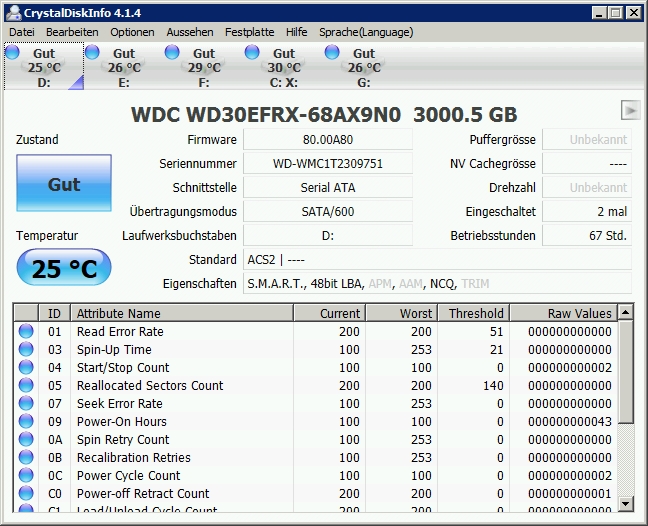648x526 pixels.
Task: Click the CrystalDiskInfo title bar app icon
Action: point(14,12)
